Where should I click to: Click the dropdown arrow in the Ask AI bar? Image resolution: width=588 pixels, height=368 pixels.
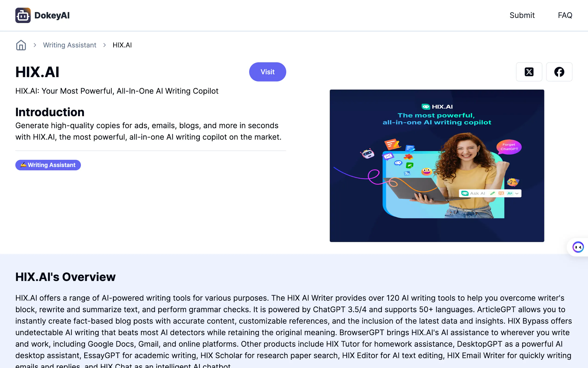(517, 194)
